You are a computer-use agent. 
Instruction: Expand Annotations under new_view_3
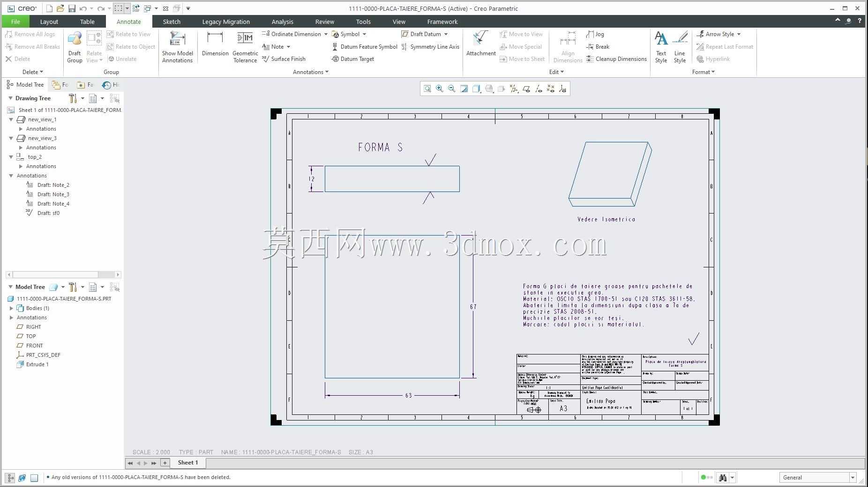click(21, 148)
